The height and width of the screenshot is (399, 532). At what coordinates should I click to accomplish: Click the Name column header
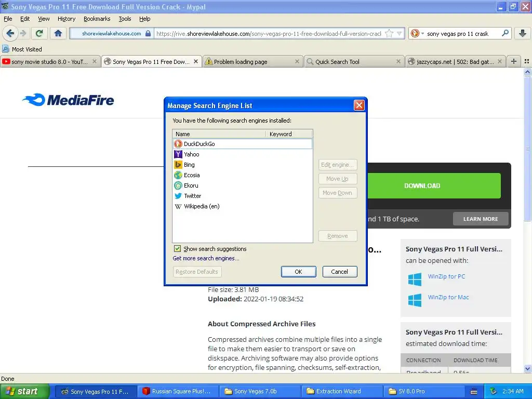pos(219,134)
